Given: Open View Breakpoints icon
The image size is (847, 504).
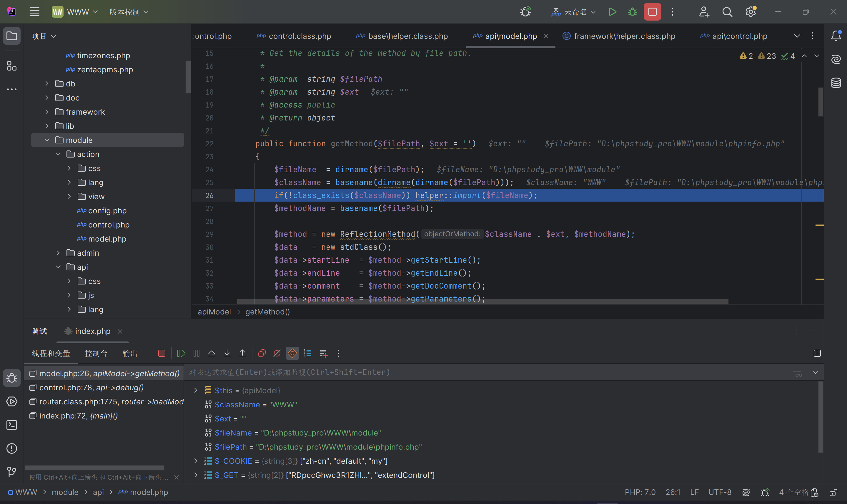Looking at the screenshot, I should [262, 354].
